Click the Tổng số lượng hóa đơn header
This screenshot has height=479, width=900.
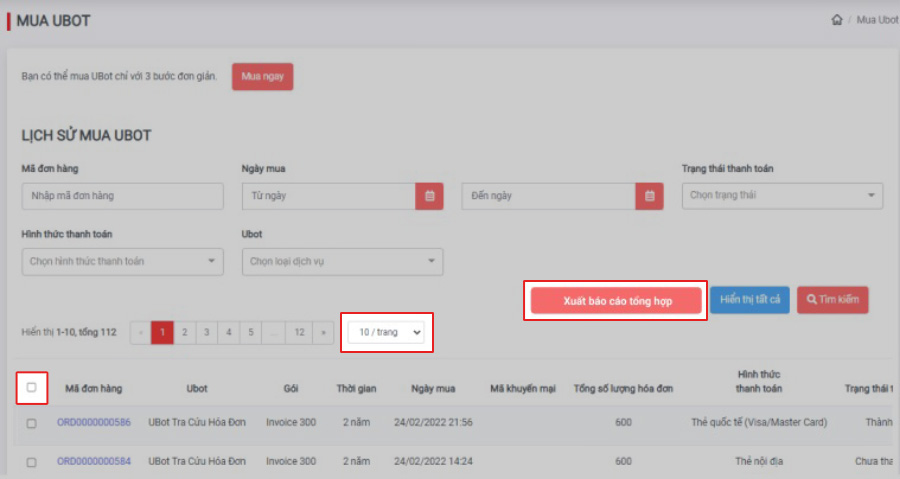[623, 389]
